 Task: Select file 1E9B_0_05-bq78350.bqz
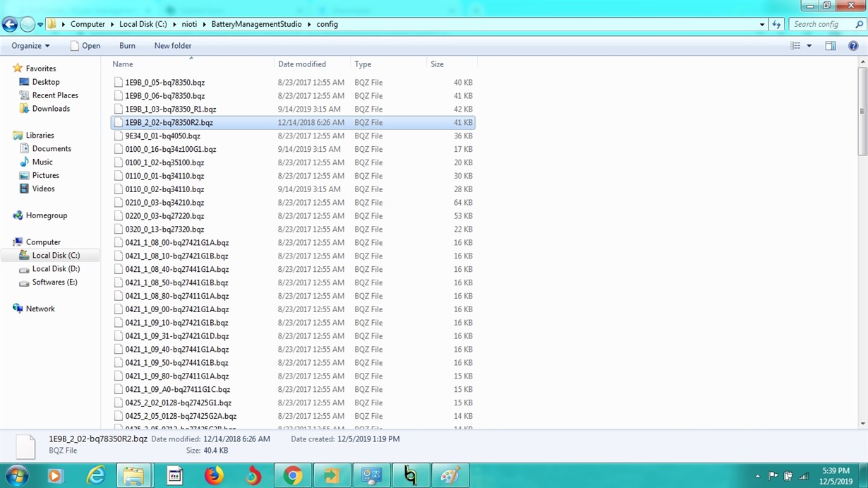pos(165,83)
